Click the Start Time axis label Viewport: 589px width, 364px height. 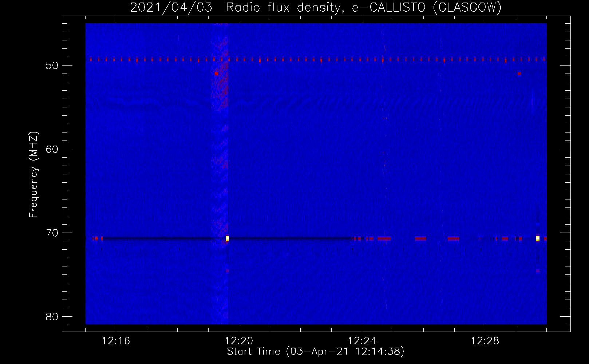click(316, 352)
